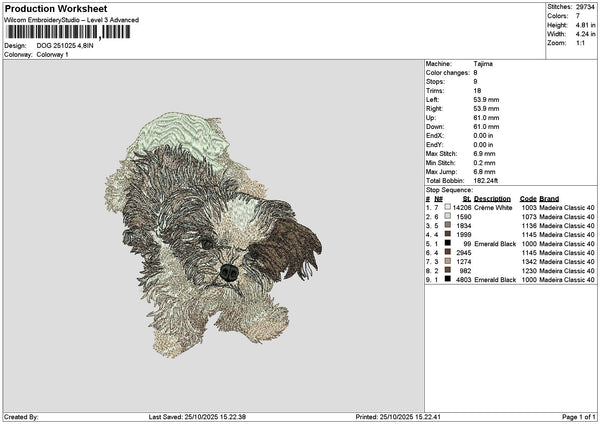Click thread code 1073
Viewport: 600px width, 424px height.
[529, 217]
